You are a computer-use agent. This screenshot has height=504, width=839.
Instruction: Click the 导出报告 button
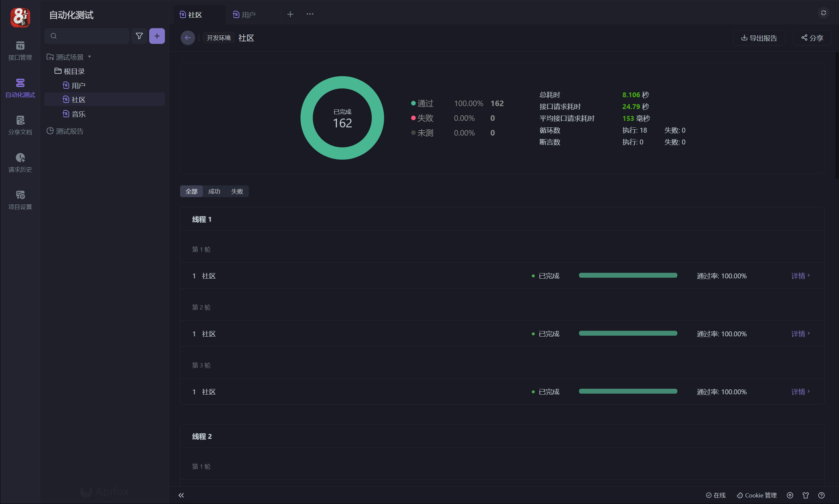pos(758,38)
